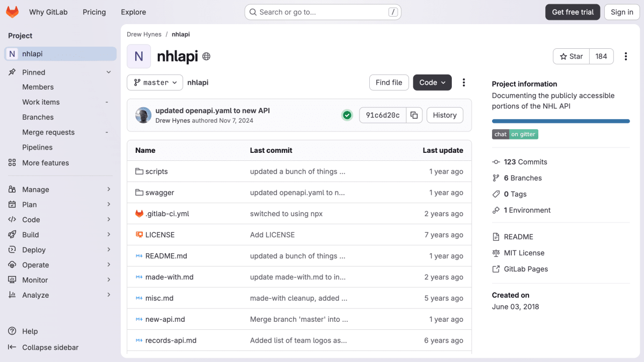Click the language breakdown progress bar

coord(561,121)
